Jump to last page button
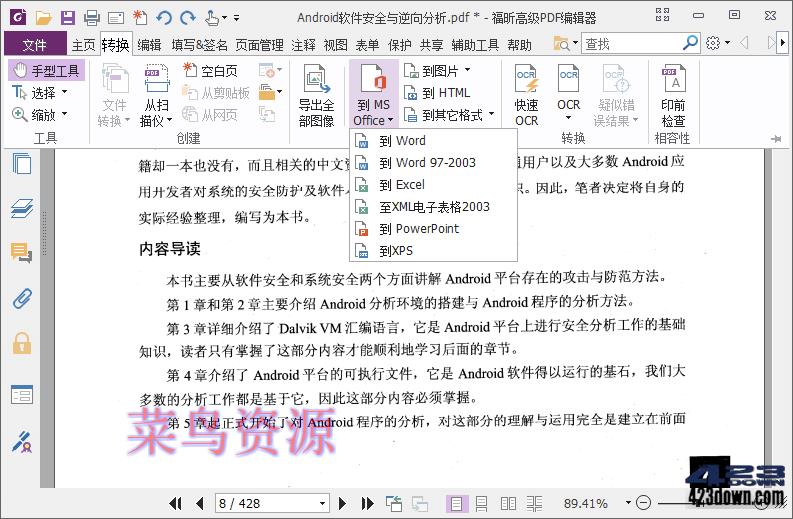 pyautogui.click(x=367, y=503)
